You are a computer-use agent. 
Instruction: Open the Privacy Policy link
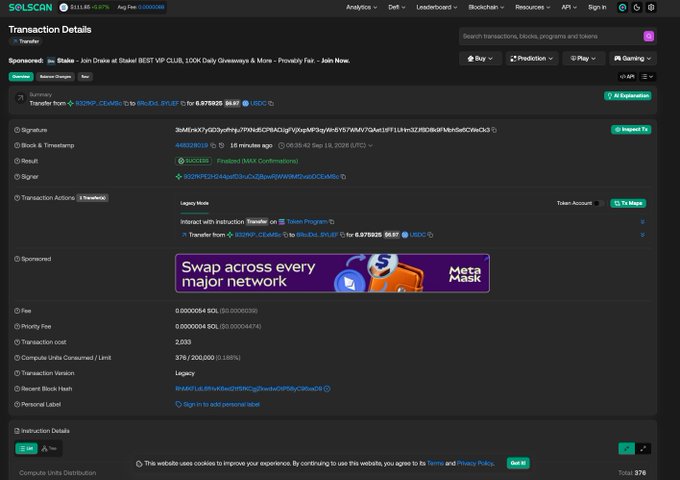click(x=475, y=464)
